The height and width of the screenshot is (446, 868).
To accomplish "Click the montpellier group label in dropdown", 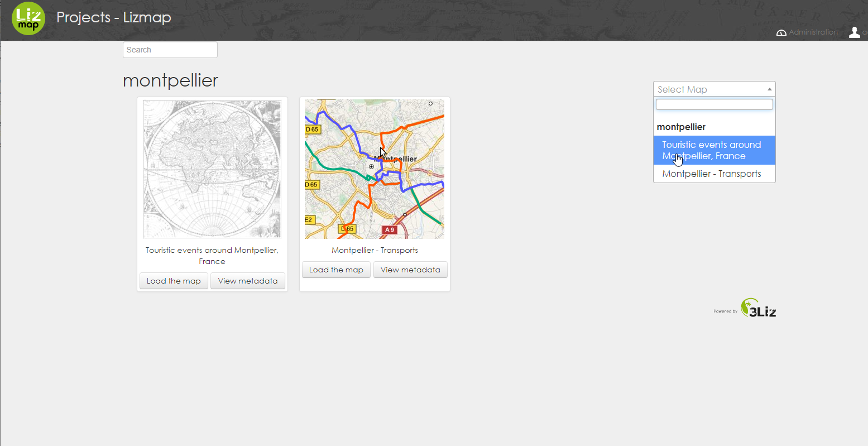I will coord(681,127).
